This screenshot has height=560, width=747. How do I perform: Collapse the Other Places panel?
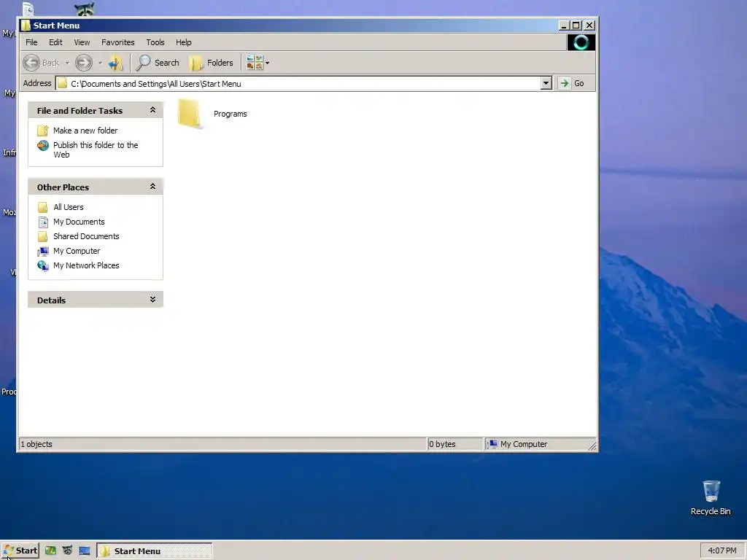[153, 187]
